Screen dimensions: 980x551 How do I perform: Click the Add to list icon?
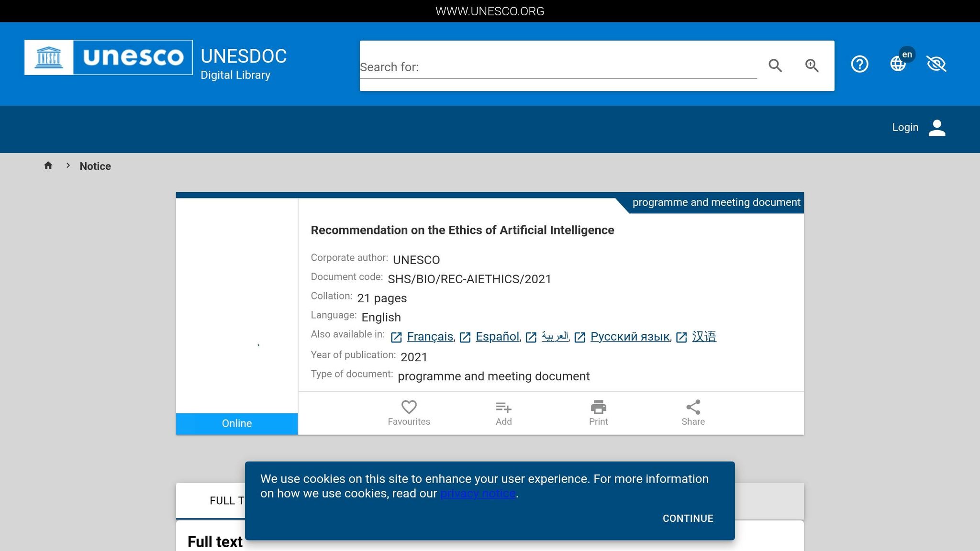pyautogui.click(x=503, y=407)
